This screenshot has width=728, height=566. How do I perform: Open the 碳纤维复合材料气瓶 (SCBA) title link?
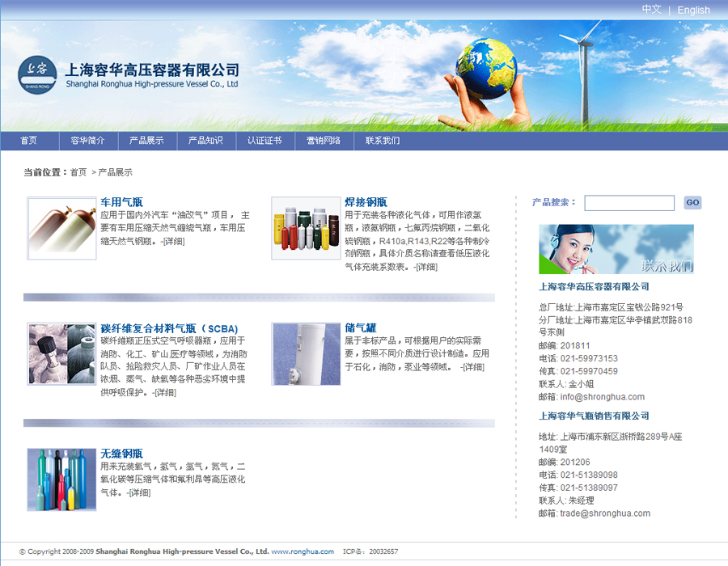click(x=170, y=328)
